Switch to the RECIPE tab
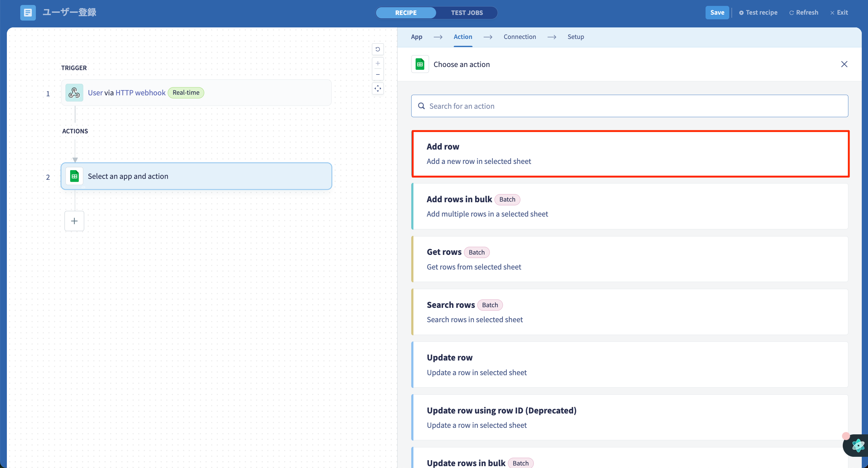Screen dimensions: 868x468 pos(406,13)
